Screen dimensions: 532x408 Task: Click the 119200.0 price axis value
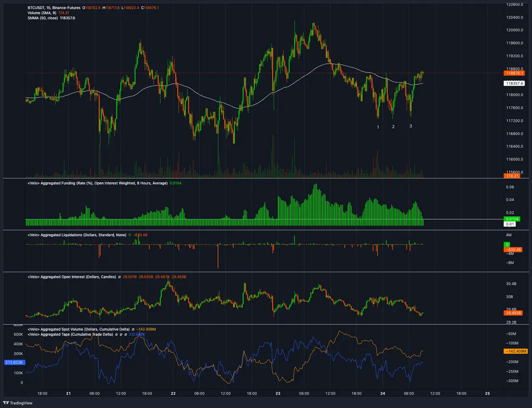(x=514, y=56)
